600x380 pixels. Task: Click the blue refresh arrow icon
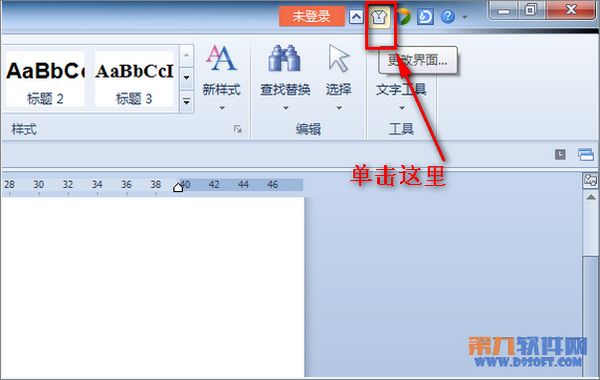tap(425, 17)
